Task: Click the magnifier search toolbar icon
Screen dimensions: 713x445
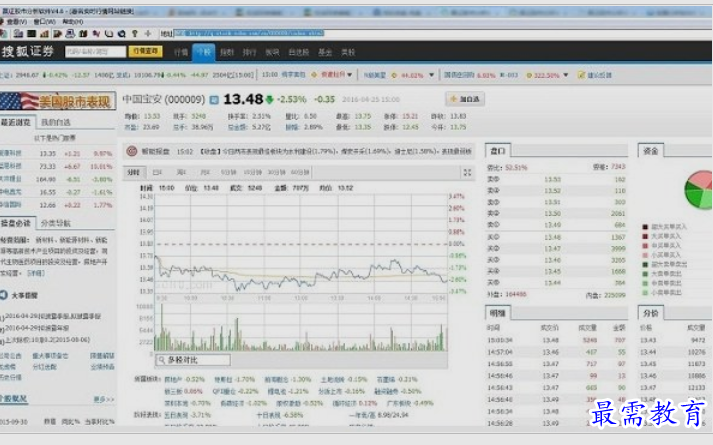Action: pos(122,34)
